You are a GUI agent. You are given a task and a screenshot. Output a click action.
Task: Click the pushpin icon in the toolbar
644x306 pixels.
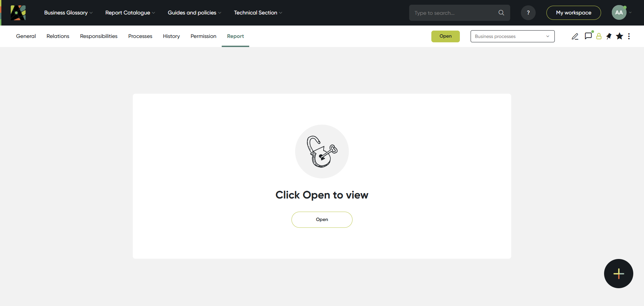tap(609, 36)
